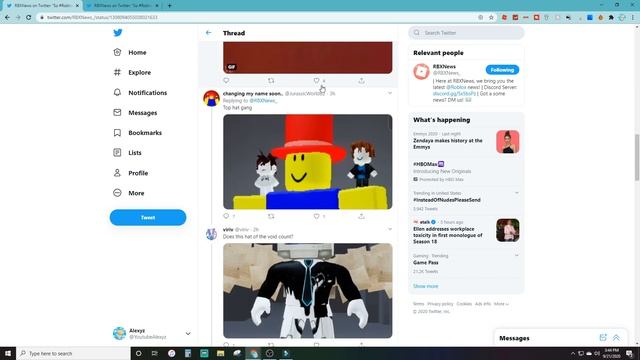Open options caret on hat of the void tweet

[x=390, y=229]
